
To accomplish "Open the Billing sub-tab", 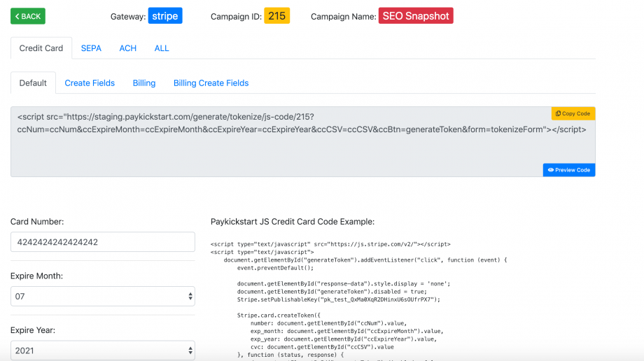I will coord(144,83).
